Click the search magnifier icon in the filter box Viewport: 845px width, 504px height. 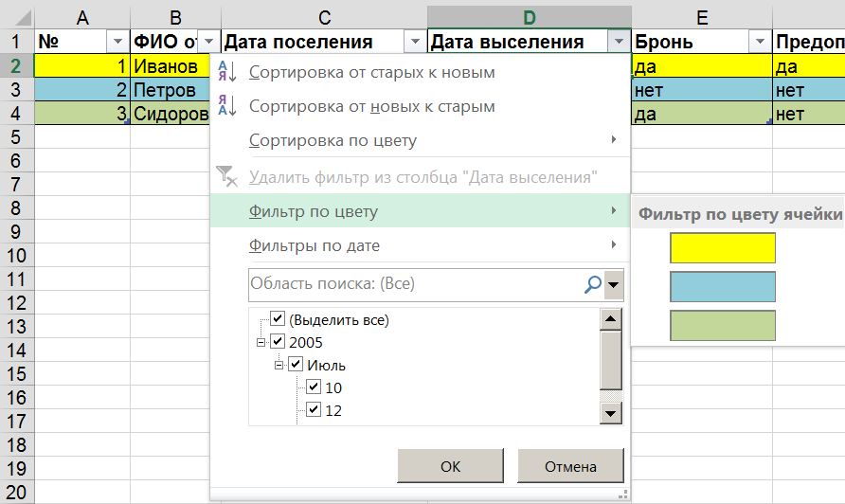coord(593,284)
